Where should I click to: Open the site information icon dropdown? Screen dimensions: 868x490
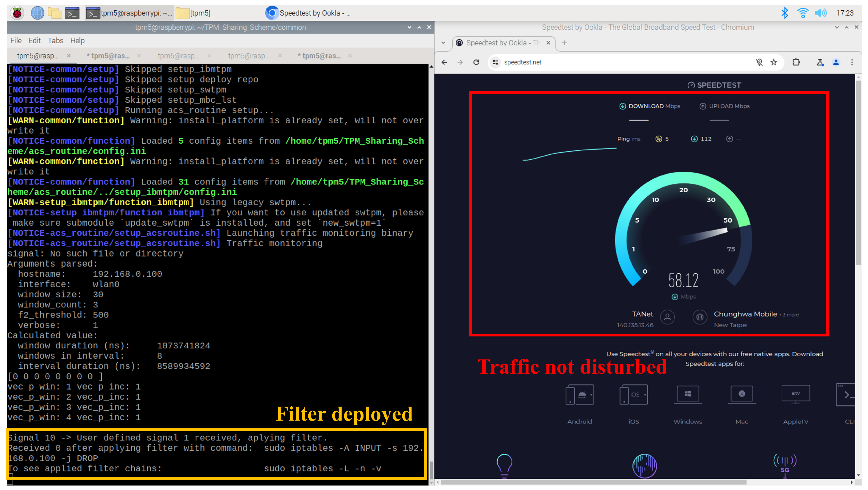[x=495, y=62]
